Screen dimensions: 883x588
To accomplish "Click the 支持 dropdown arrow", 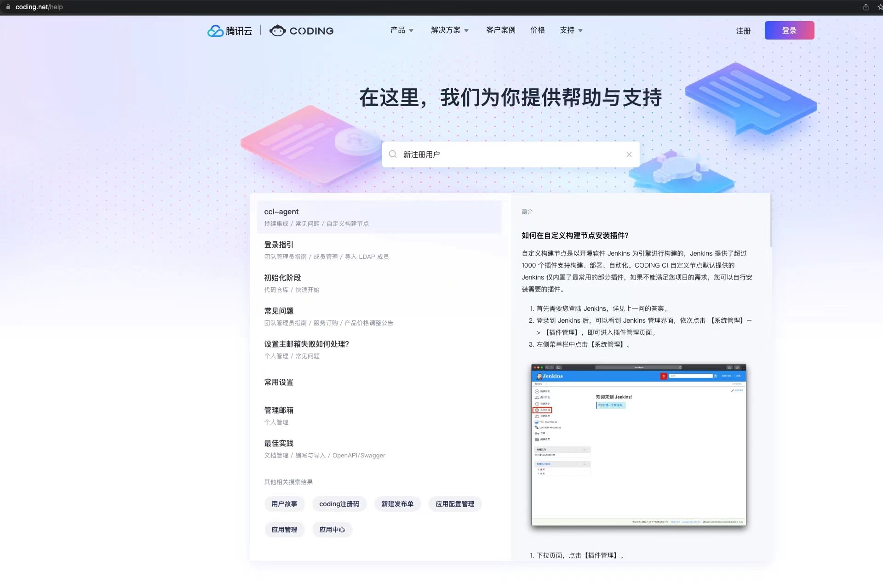I will (x=581, y=31).
